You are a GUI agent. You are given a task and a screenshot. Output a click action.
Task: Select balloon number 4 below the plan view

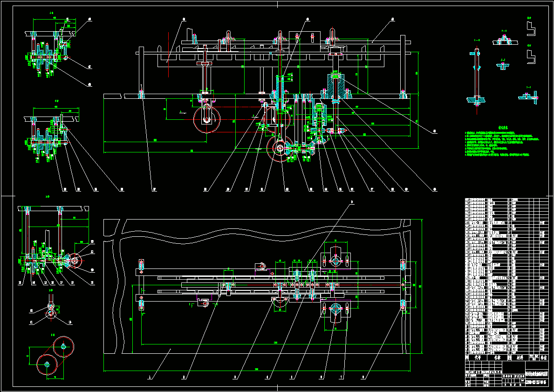pyautogui.click(x=267, y=378)
